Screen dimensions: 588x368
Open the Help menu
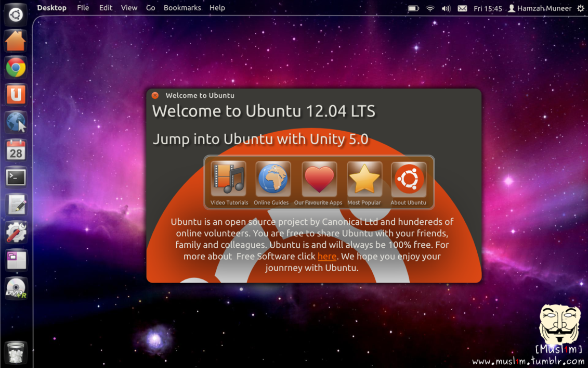point(217,8)
